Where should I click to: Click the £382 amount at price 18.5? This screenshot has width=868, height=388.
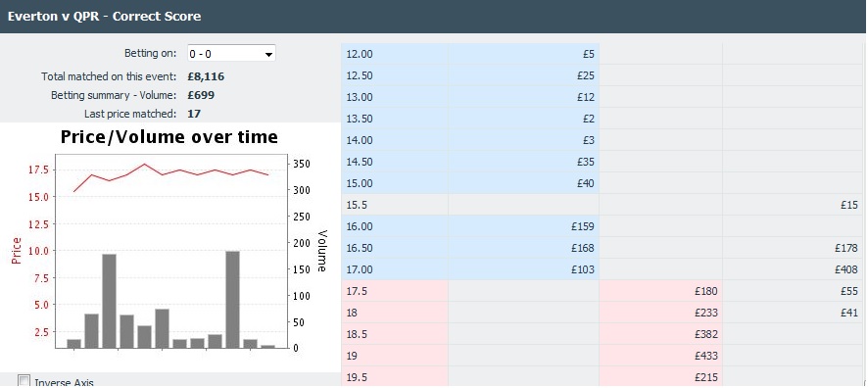tap(705, 334)
